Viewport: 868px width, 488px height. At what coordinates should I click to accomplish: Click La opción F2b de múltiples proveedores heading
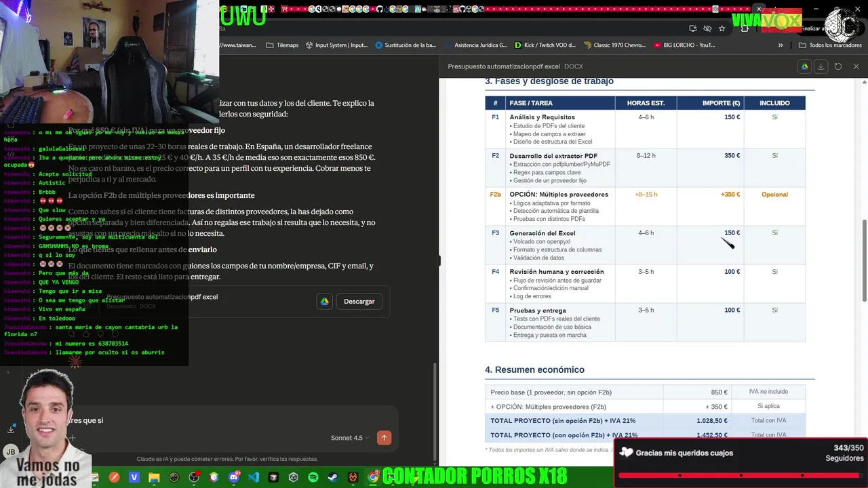[161, 195]
